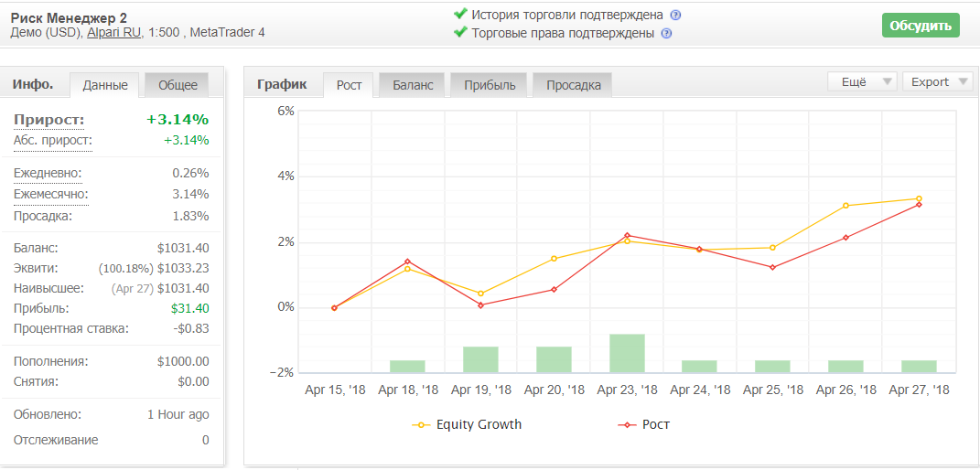Click the Ежемесячно label

click(50, 194)
